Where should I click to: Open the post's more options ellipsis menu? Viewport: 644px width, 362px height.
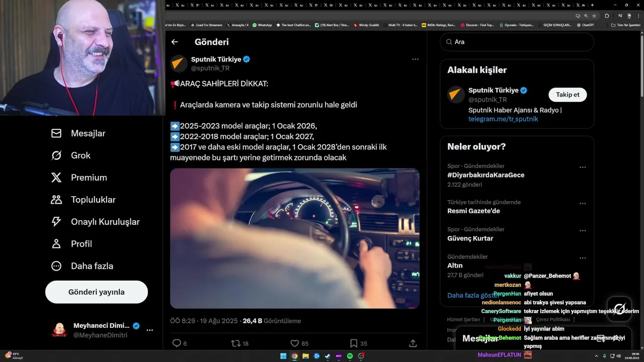[x=415, y=59]
